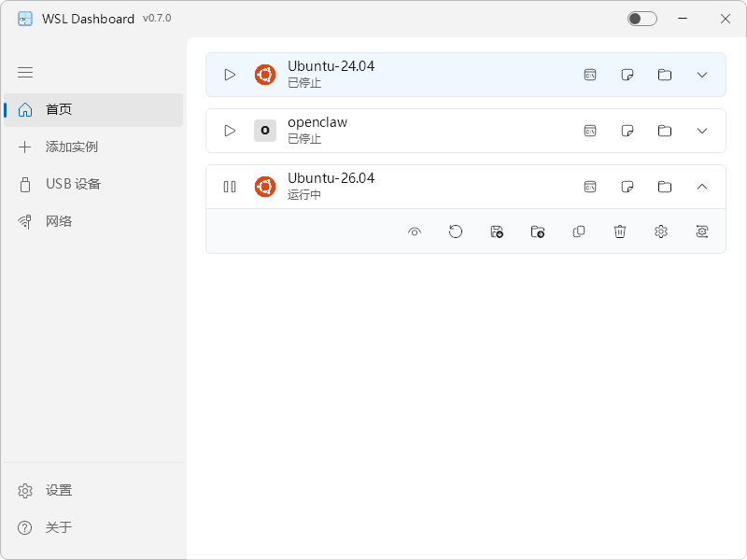Open the folder icon for Ubuntu-24.04

tap(665, 75)
